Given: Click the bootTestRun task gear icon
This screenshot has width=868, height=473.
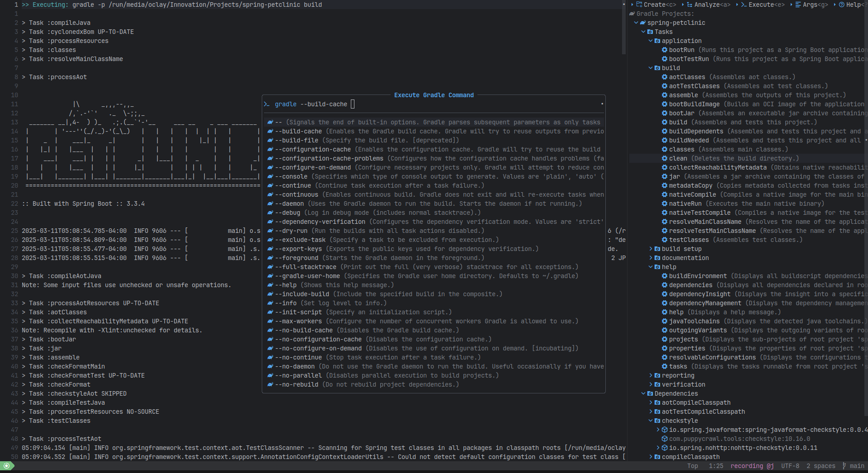Looking at the screenshot, I should click(665, 59).
